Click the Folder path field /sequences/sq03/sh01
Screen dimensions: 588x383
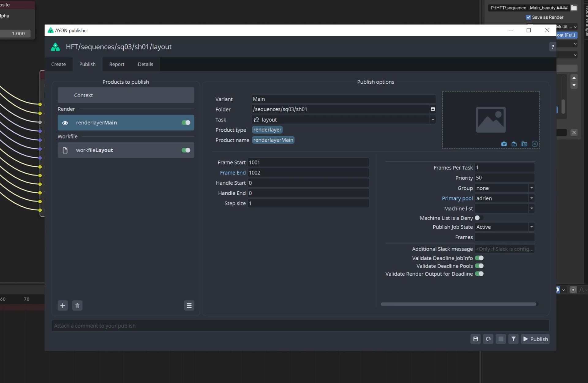point(341,109)
